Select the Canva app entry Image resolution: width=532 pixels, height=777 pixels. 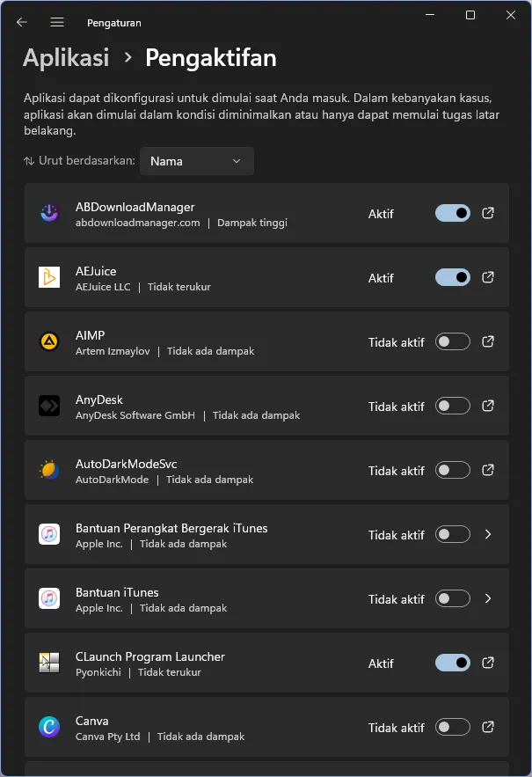(266, 727)
